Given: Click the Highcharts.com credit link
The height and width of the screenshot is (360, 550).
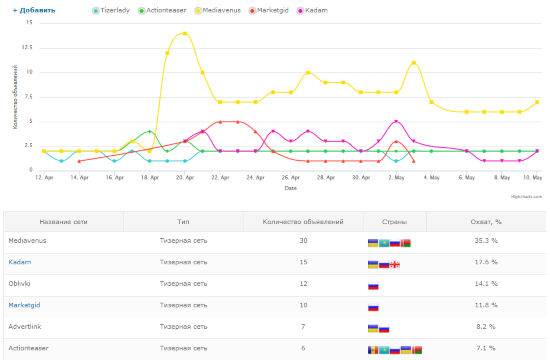Looking at the screenshot, I should (526, 196).
